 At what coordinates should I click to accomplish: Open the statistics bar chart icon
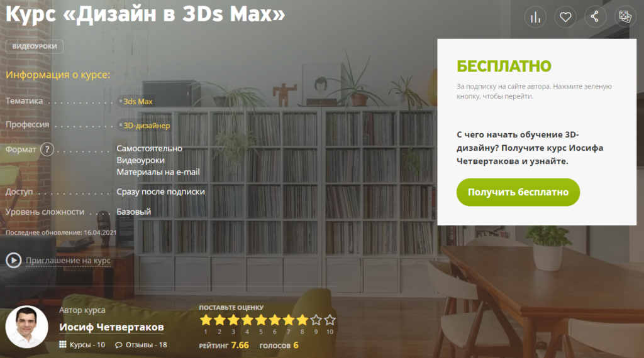[x=536, y=17]
